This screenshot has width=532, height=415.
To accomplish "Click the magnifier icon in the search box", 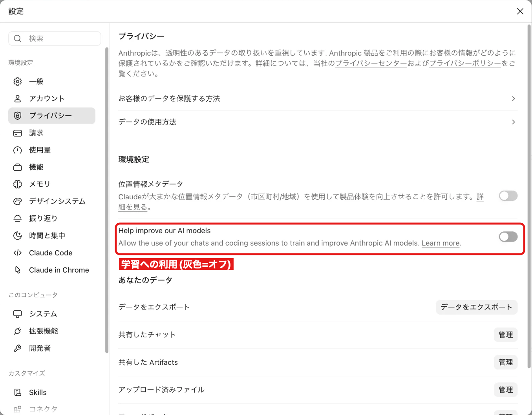I will point(18,38).
